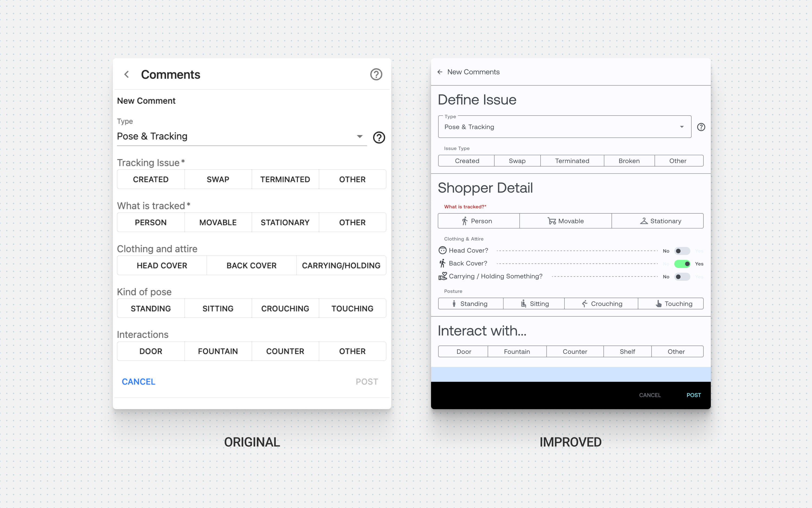This screenshot has width=812, height=508.
Task: Choose Person with walking icon
Action: pos(479,221)
